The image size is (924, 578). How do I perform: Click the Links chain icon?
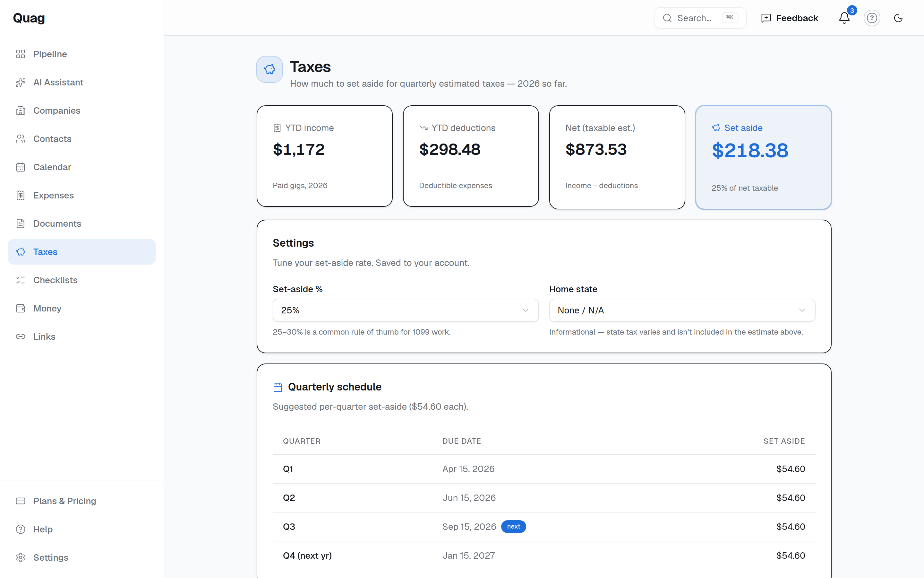[21, 337]
